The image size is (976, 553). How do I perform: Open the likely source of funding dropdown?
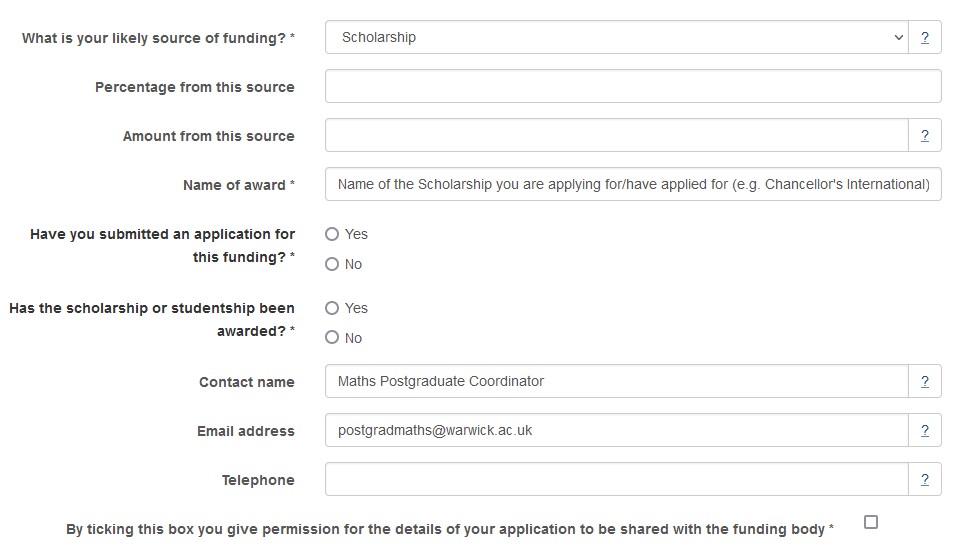(x=617, y=37)
